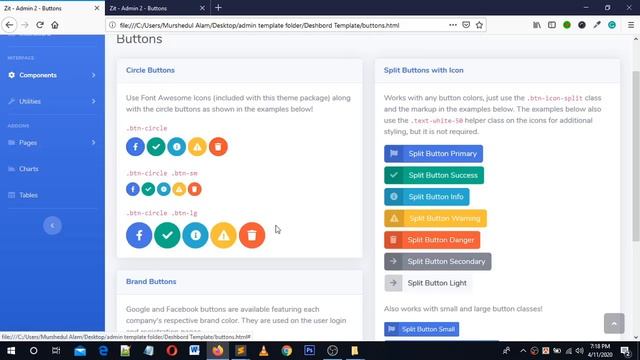
Task: Open the Firefox hamburger menu
Action: click(631, 25)
